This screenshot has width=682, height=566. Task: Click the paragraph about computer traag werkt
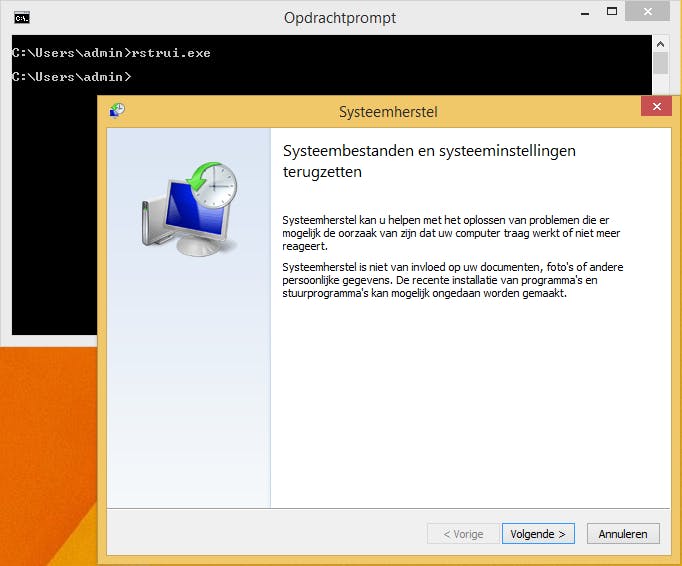[x=451, y=233]
